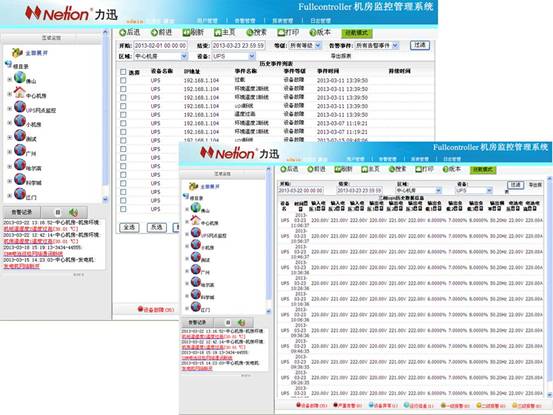Expand the 中心机房 node in front window tree
Screen dimensions: 553x415
[x=187, y=222]
